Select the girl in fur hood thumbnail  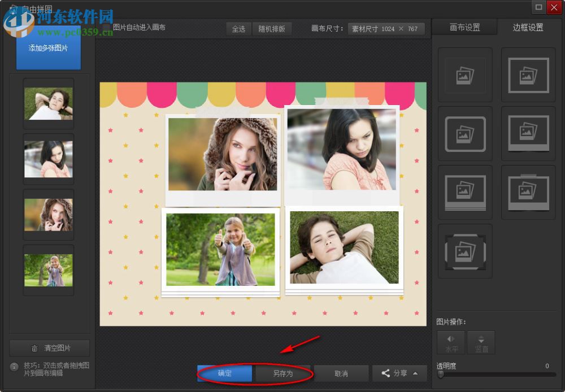point(49,215)
